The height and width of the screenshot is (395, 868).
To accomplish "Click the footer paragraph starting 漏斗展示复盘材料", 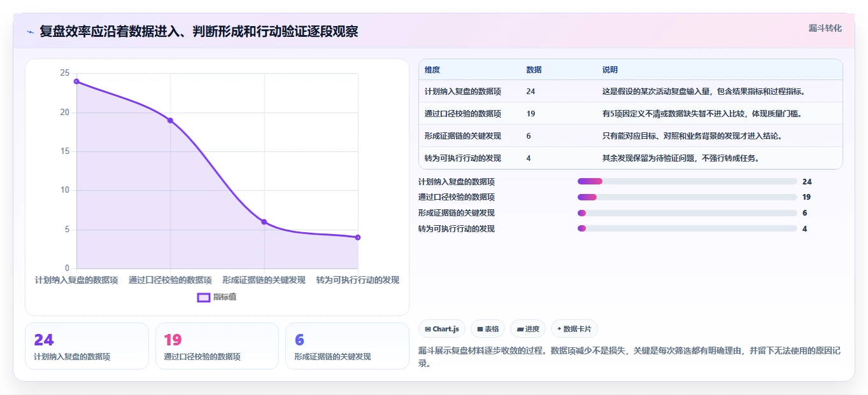I will 629,357.
